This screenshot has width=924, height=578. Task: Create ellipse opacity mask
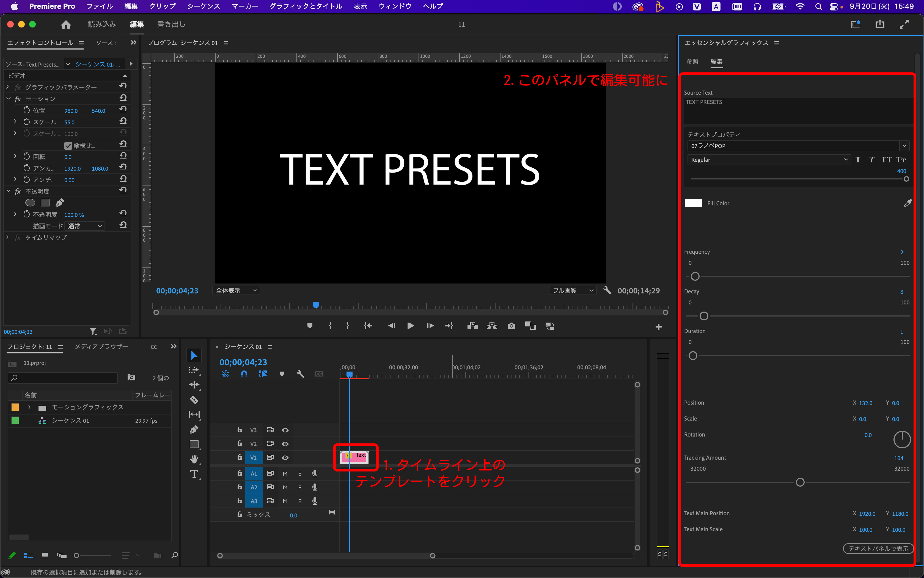[x=30, y=203]
